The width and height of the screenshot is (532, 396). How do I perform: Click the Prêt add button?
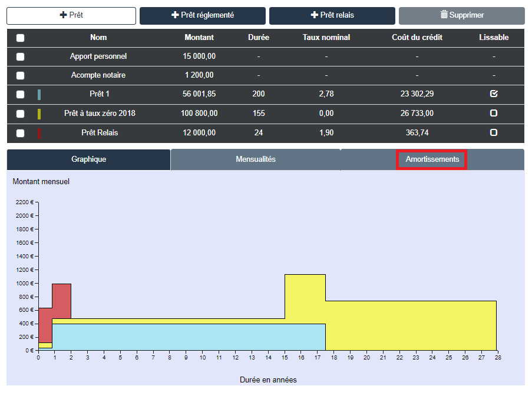point(71,15)
